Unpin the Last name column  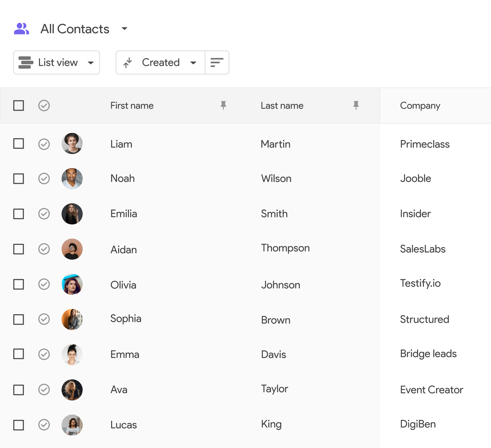356,105
